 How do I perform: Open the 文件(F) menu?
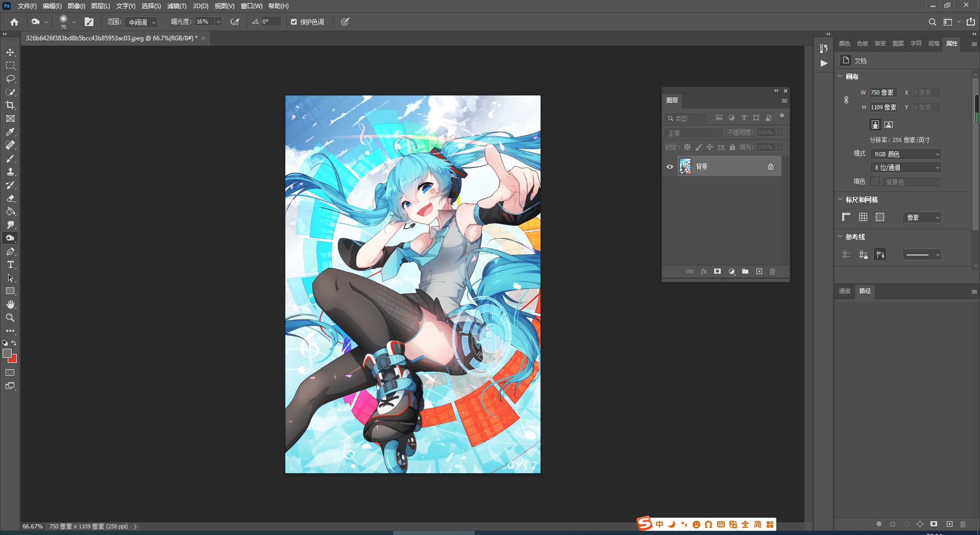(27, 6)
